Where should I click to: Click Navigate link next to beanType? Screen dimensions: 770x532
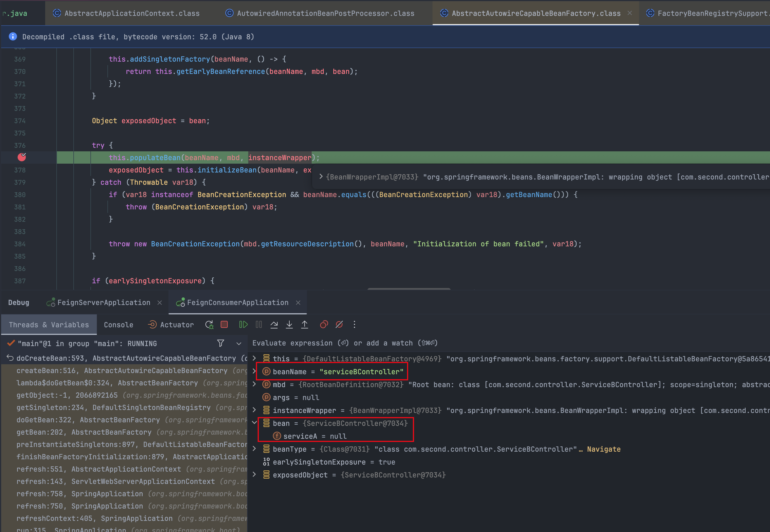coord(604,449)
